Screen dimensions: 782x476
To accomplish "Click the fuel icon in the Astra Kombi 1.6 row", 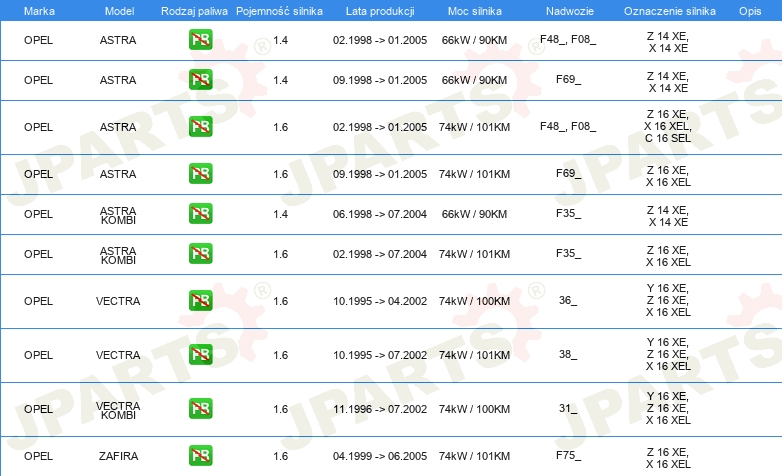I will point(200,253).
